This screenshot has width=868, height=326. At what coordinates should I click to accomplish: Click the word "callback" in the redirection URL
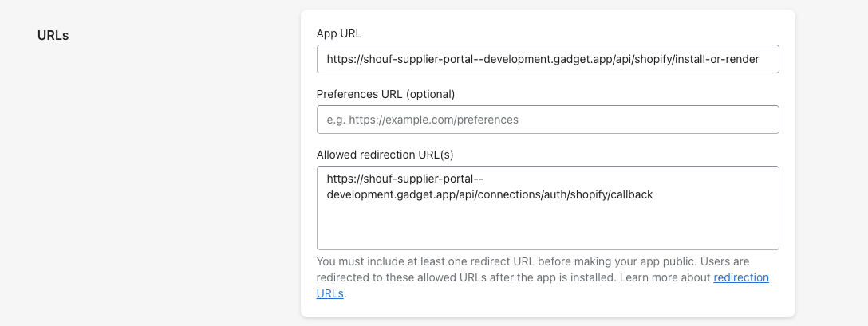(630, 194)
